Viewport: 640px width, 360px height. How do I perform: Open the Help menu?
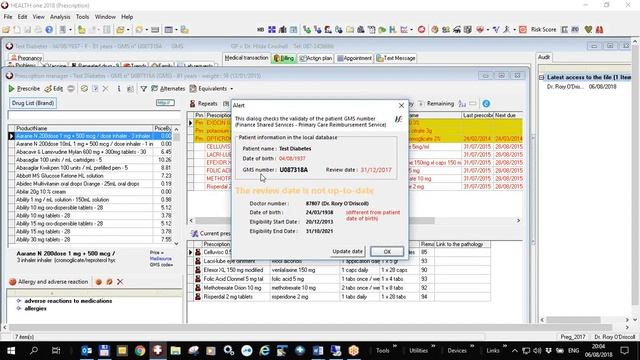click(x=127, y=17)
